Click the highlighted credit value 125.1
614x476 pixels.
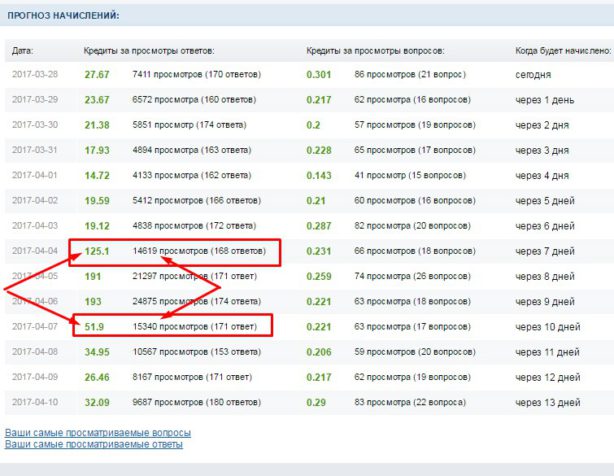(x=98, y=250)
